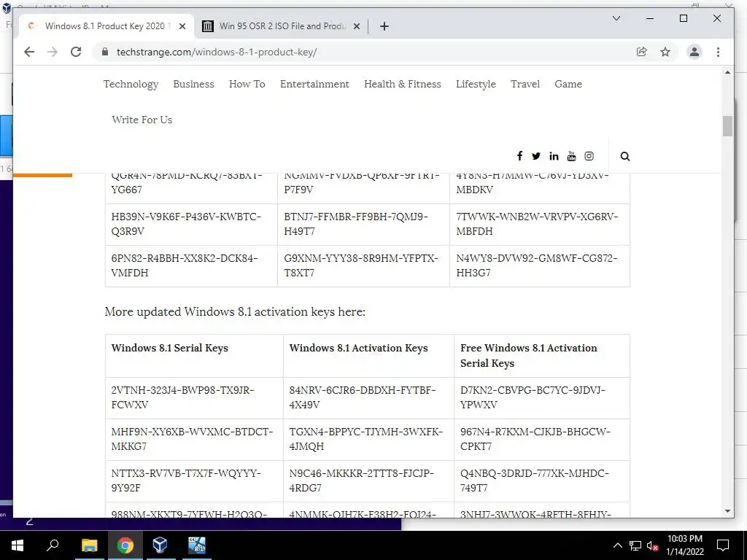The height and width of the screenshot is (560, 747).
Task: Open the Lifestyle category
Action: click(476, 84)
